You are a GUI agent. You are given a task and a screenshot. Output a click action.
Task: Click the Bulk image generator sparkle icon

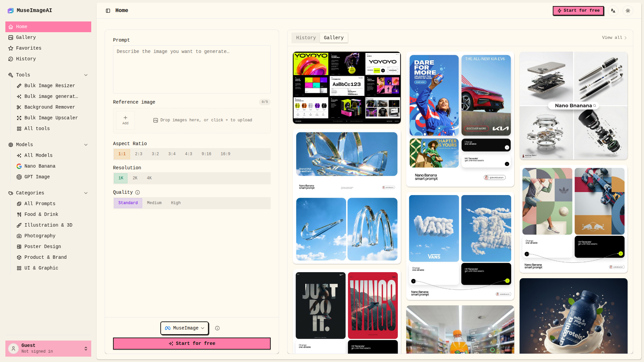pos(19,97)
